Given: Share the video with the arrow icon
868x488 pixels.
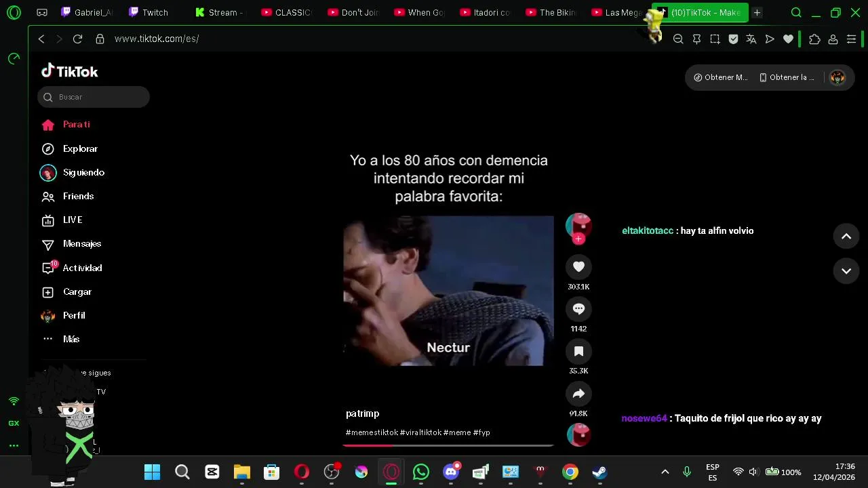Looking at the screenshot, I should tap(578, 394).
